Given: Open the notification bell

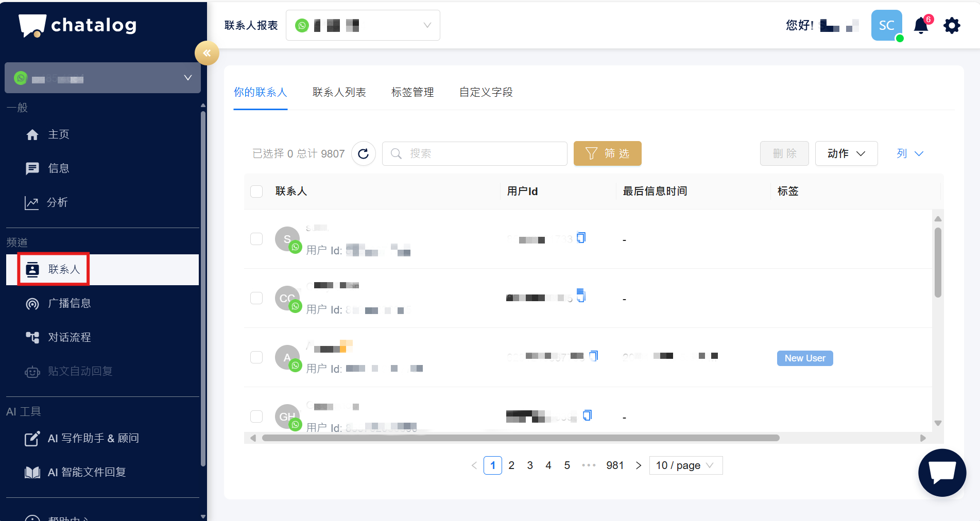Looking at the screenshot, I should click(x=921, y=26).
